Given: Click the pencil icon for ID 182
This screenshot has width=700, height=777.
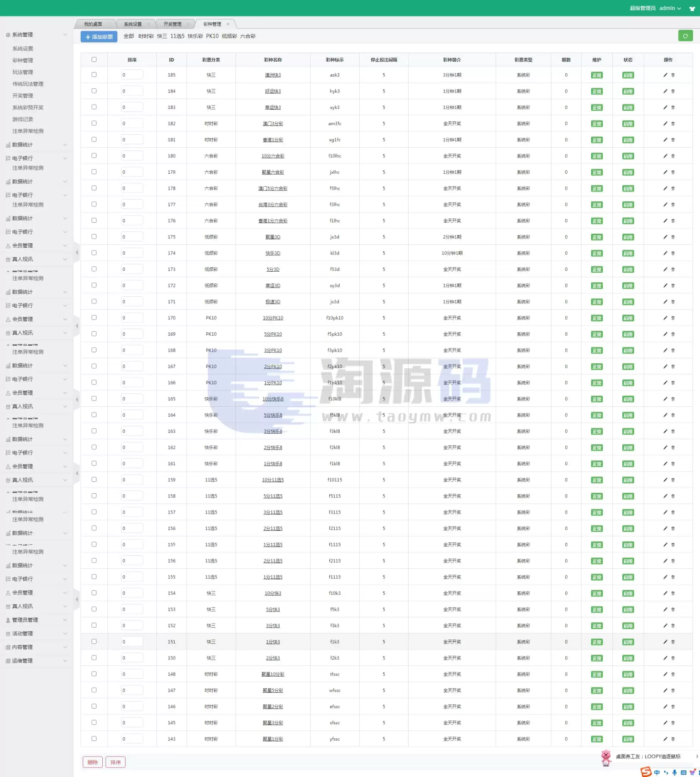Looking at the screenshot, I should [x=665, y=123].
